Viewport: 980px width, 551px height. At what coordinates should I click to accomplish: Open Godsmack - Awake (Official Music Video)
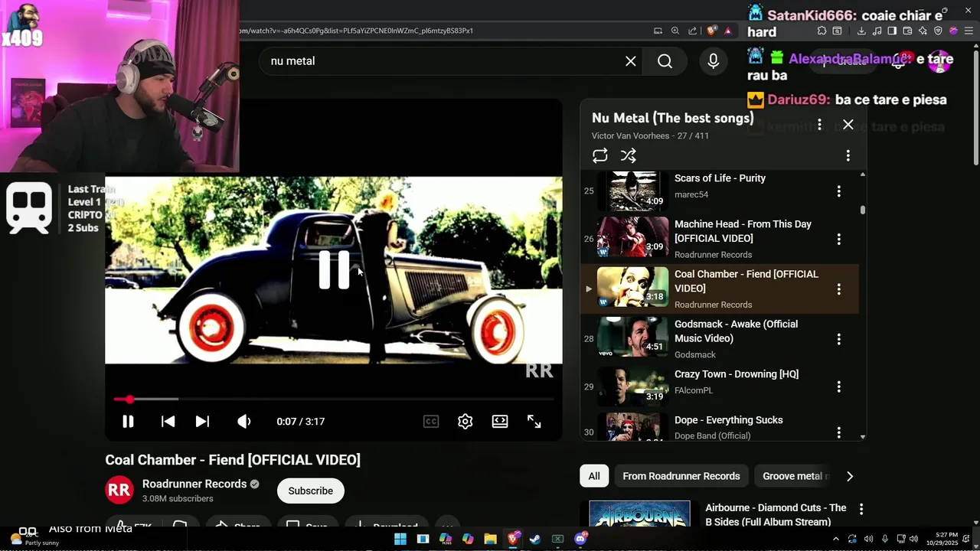coord(736,331)
